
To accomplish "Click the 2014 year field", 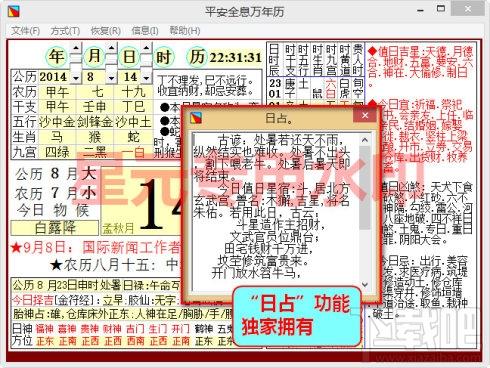I will 55,77.
